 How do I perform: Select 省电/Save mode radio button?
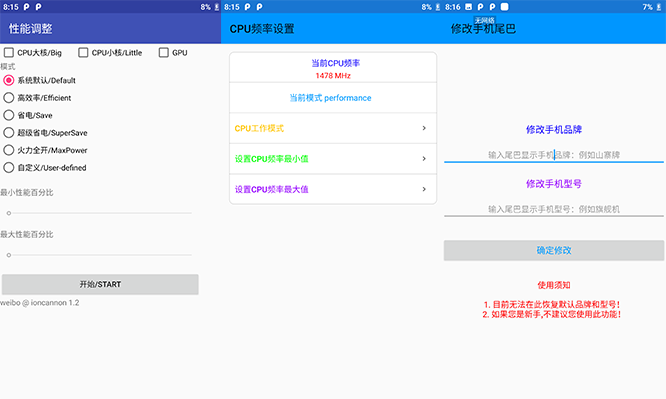(x=8, y=115)
